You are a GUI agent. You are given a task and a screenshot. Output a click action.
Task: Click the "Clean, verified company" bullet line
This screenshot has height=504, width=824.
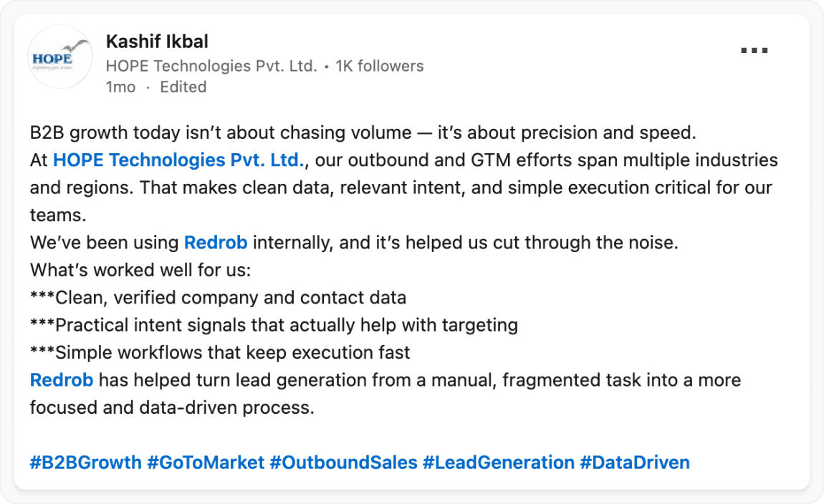(219, 298)
